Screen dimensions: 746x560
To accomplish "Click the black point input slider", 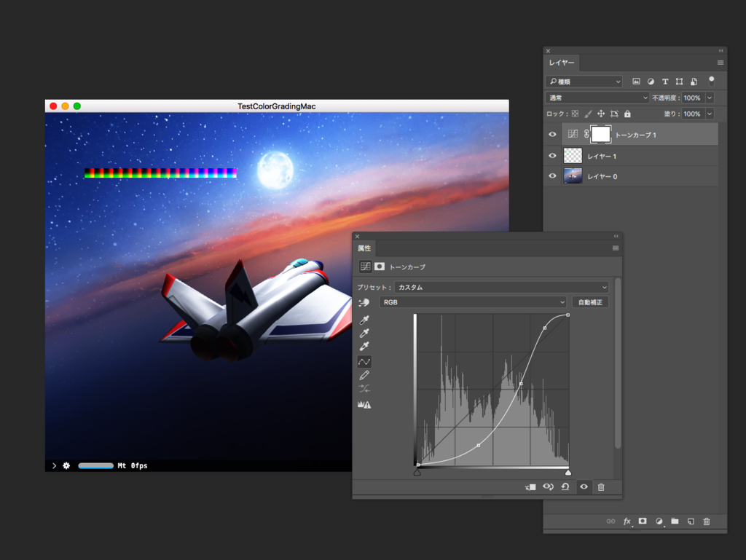I will click(417, 473).
